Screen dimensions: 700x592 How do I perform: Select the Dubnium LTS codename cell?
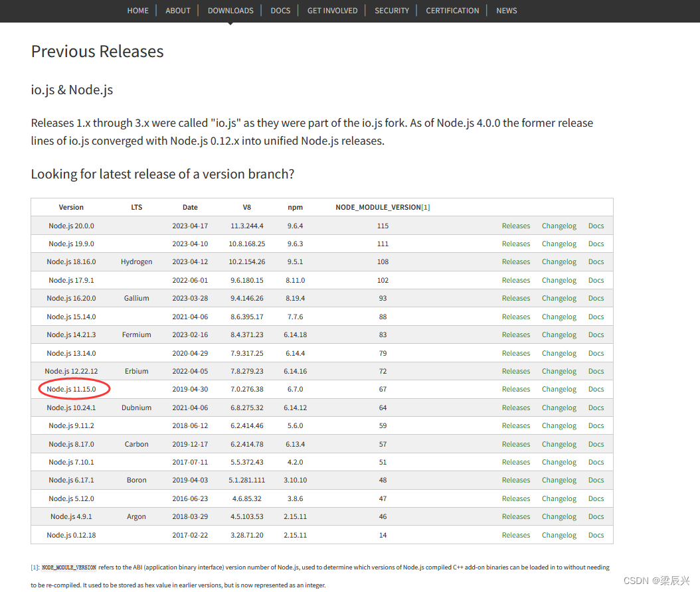tap(136, 407)
